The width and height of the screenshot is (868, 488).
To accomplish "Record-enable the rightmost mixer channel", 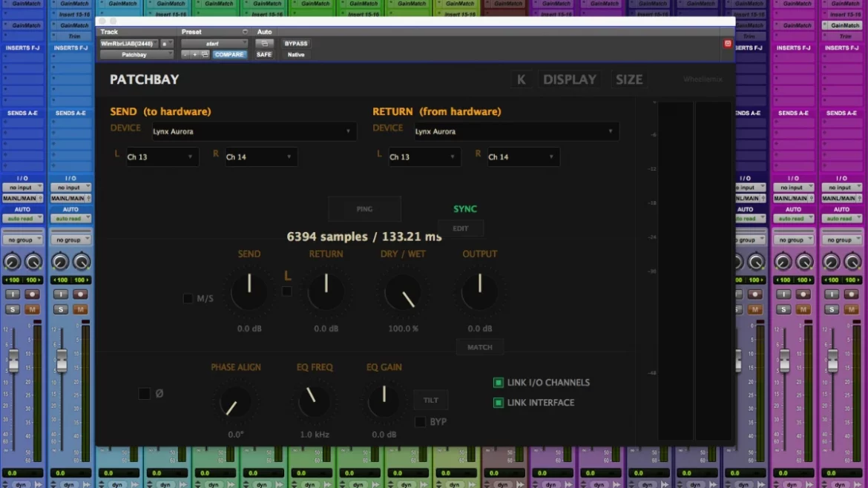I will [x=852, y=294].
